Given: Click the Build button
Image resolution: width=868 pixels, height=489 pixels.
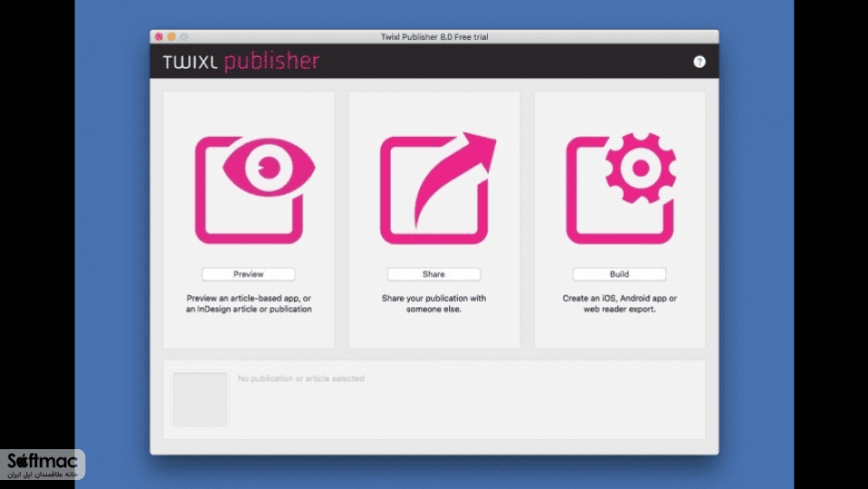Looking at the screenshot, I should (619, 274).
